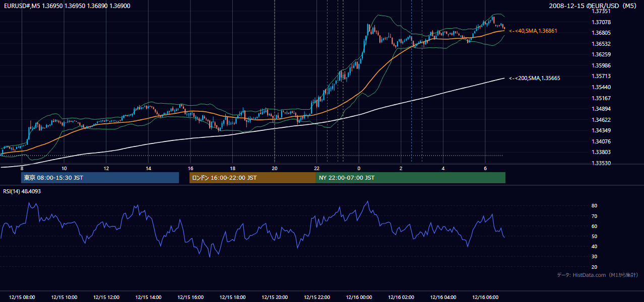Click RSI scale value 70
Viewport: 644px width, 302px height.
(595, 216)
